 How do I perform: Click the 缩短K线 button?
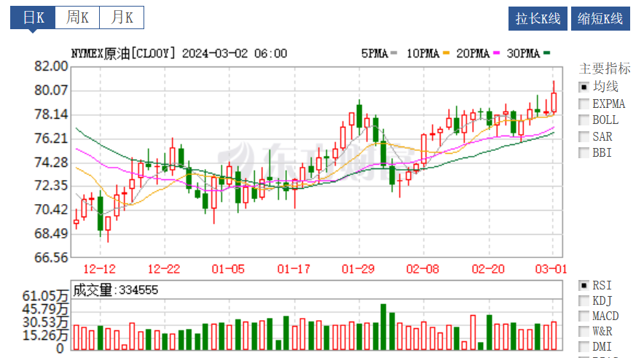[600, 18]
